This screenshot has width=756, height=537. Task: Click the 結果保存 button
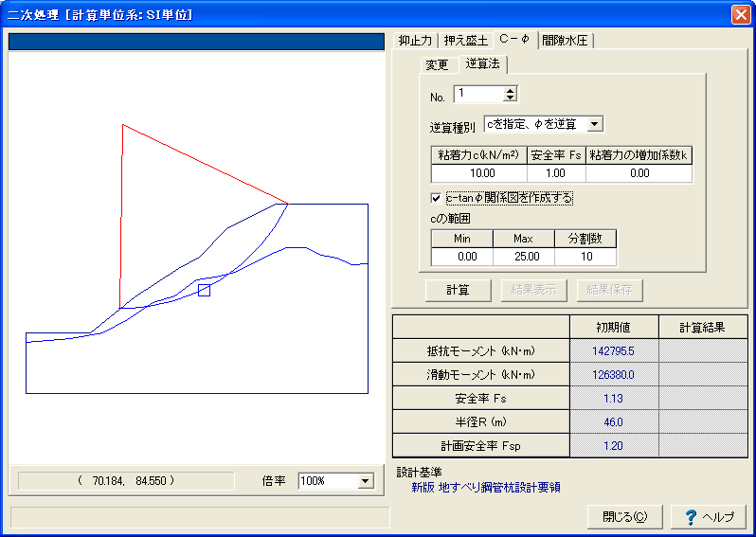point(610,290)
